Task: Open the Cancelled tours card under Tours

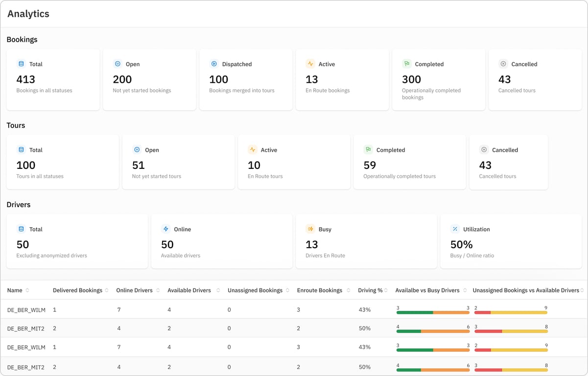Action: point(508,162)
